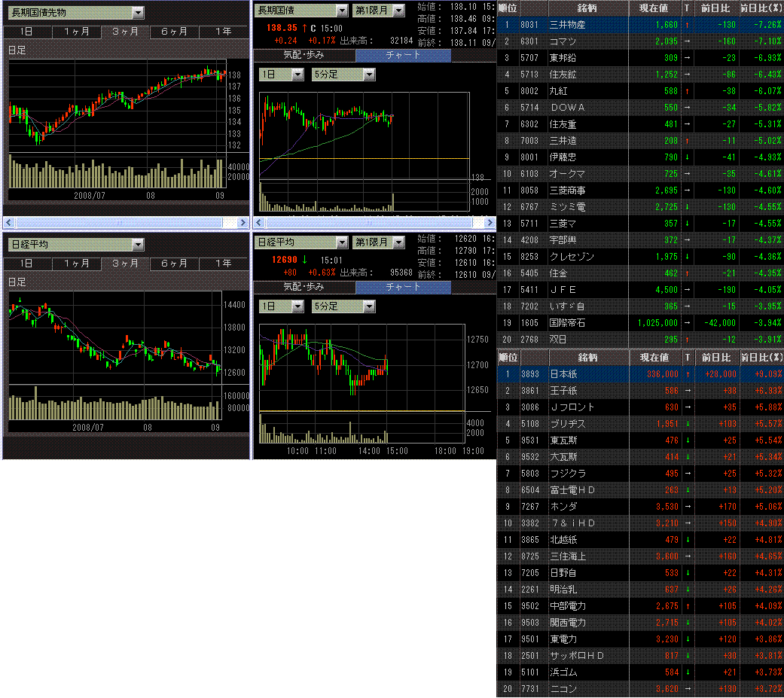
Task: Select 中部電力 row in gainers ranking
Action: click(x=640, y=606)
